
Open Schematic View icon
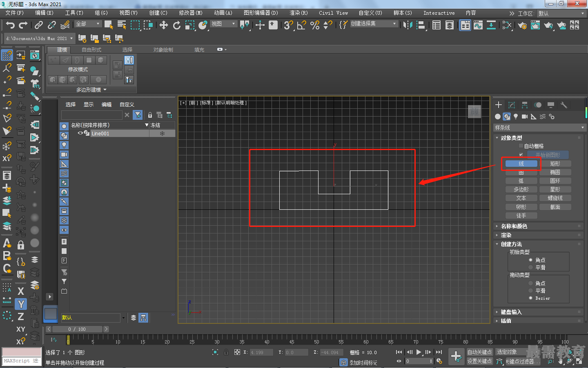click(491, 25)
